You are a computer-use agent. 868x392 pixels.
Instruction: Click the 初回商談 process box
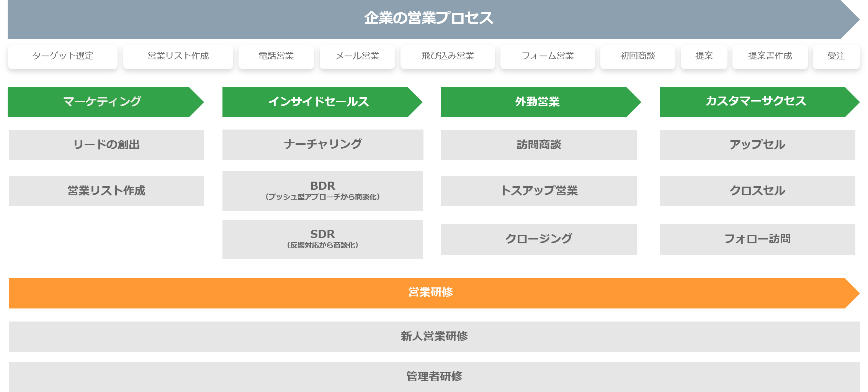pyautogui.click(x=638, y=56)
